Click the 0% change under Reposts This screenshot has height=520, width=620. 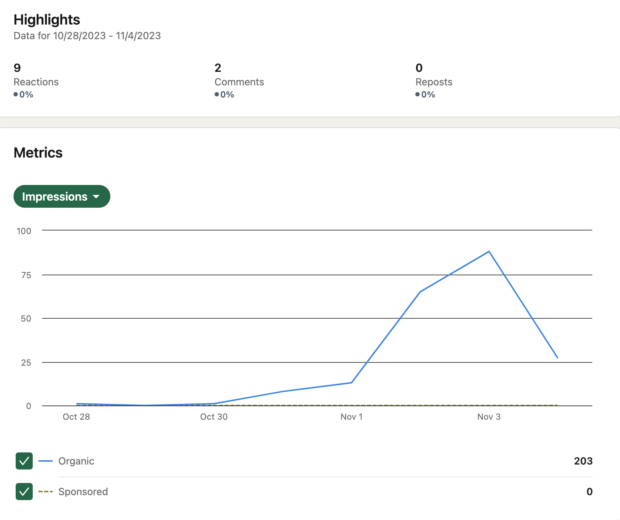[x=425, y=95]
